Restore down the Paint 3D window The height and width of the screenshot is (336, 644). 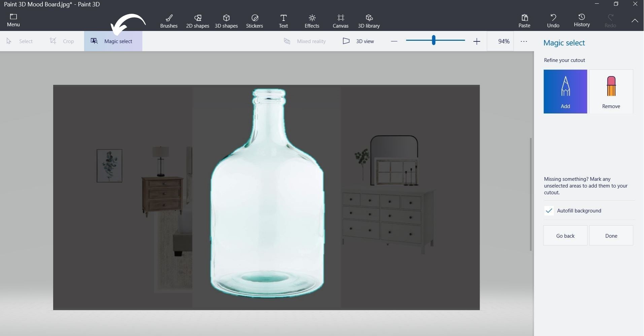(x=616, y=4)
